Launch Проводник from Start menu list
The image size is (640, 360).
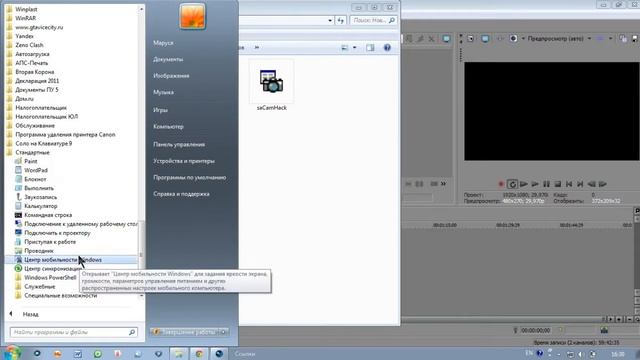[x=39, y=251]
